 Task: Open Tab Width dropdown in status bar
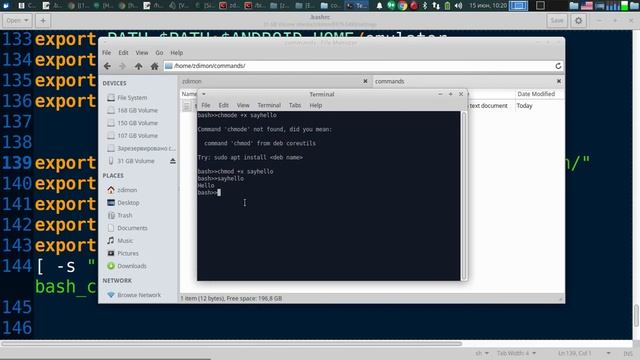516,353
